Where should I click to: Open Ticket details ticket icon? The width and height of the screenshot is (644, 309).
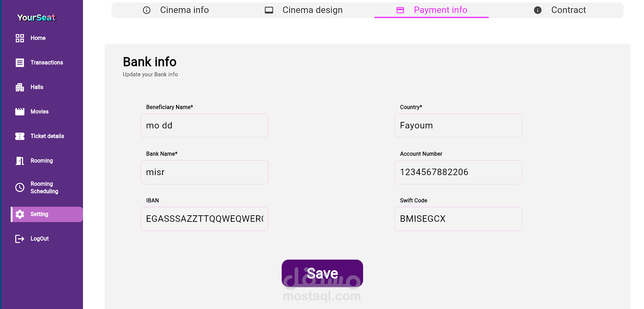(20, 136)
